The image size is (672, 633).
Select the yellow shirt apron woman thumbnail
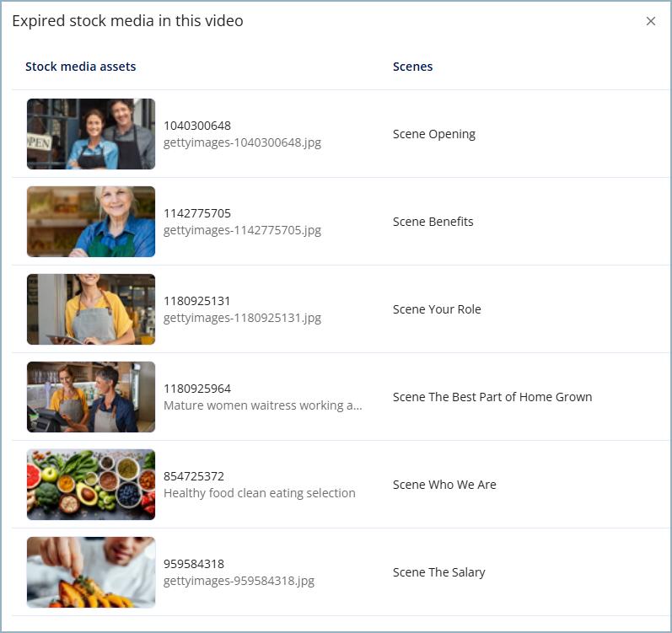point(91,309)
